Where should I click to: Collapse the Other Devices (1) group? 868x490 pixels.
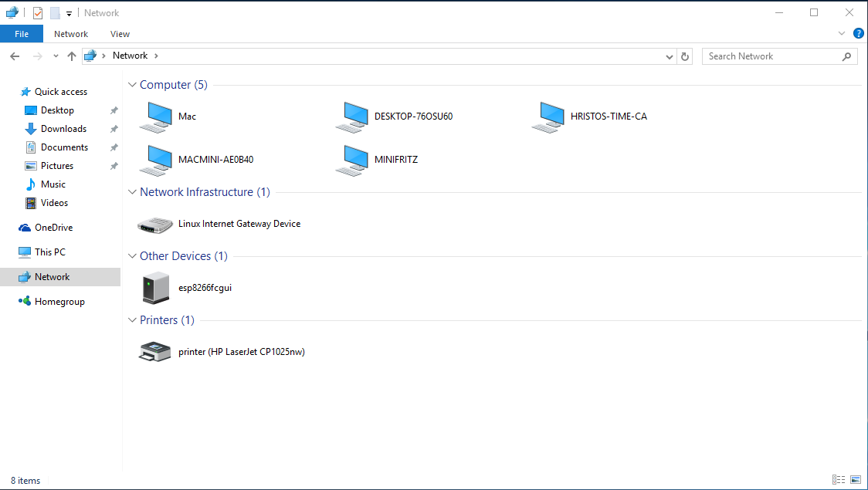[x=132, y=256]
